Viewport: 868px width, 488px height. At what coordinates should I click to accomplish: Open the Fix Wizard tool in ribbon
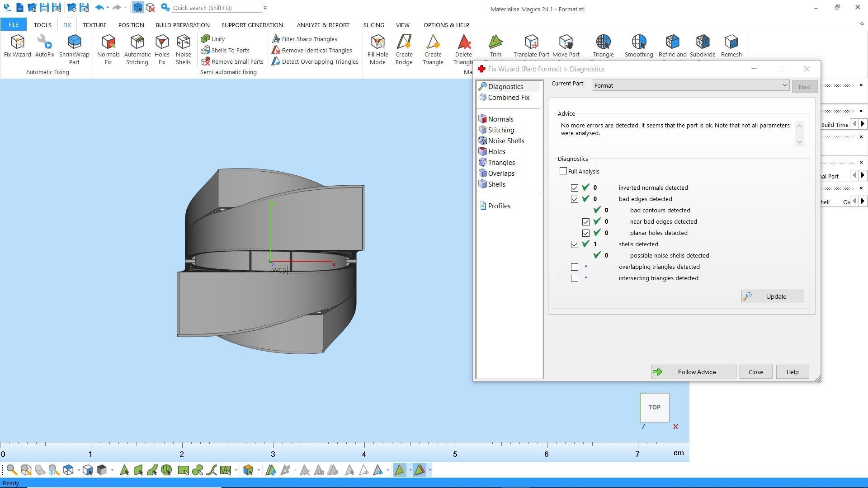point(18,47)
